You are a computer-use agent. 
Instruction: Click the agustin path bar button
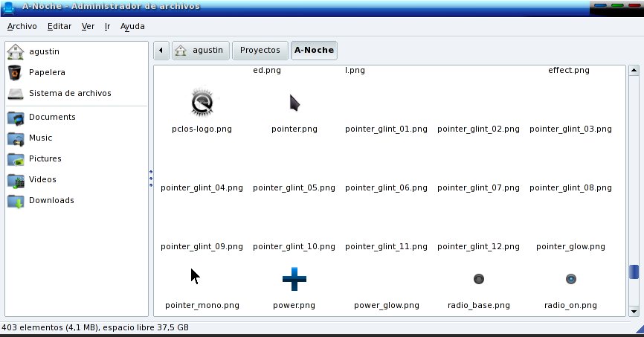coord(201,51)
